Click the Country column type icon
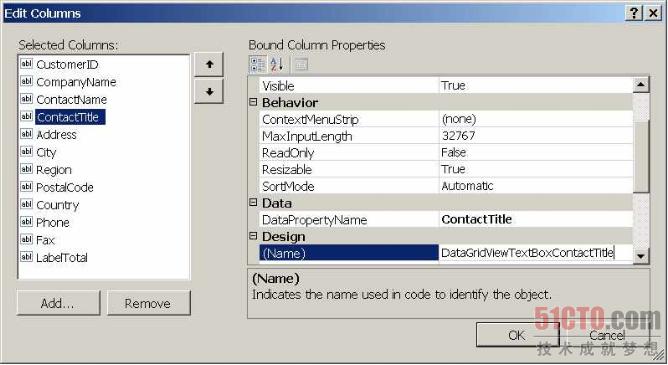This screenshot has width=668, height=365. (26, 204)
